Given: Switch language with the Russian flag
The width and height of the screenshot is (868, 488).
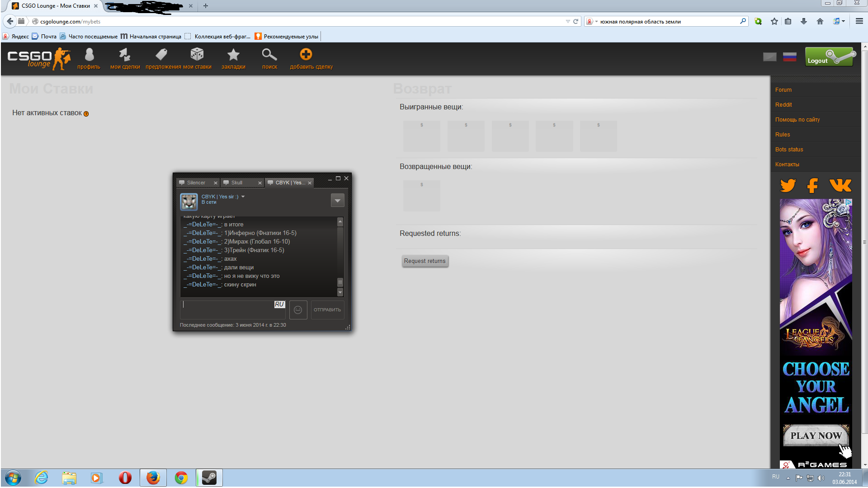Looking at the screenshot, I should pyautogui.click(x=790, y=57).
